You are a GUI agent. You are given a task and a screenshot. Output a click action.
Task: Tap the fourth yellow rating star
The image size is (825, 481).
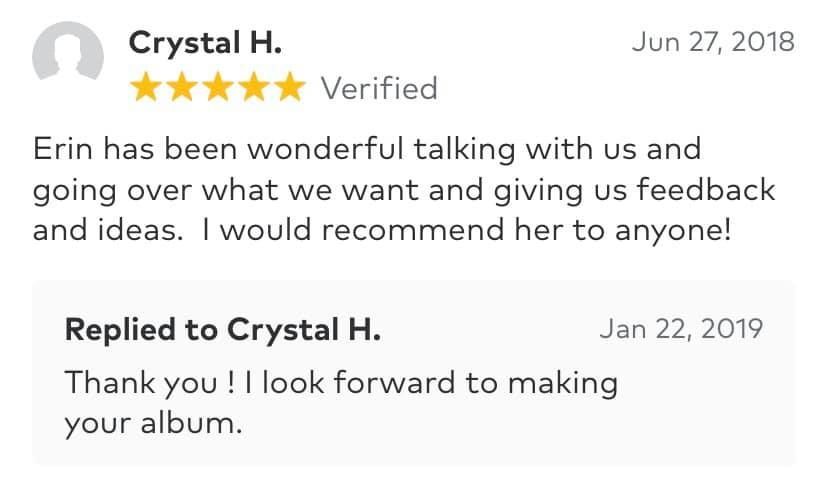tap(252, 89)
